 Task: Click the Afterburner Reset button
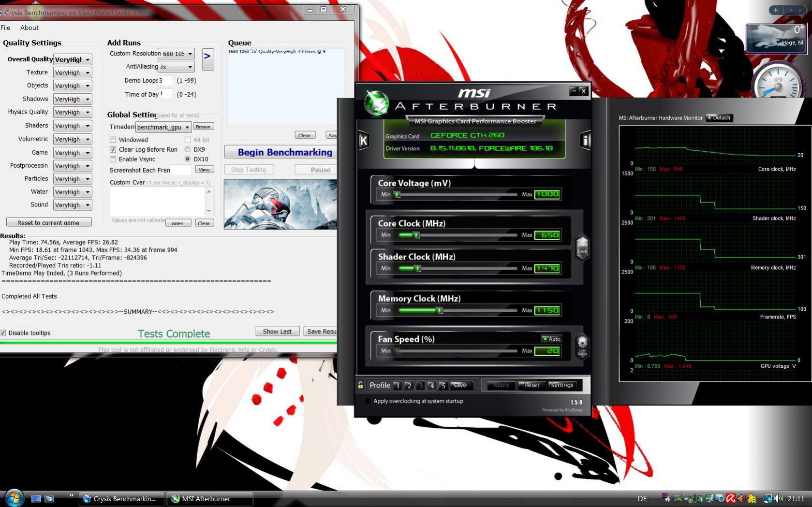pos(531,385)
